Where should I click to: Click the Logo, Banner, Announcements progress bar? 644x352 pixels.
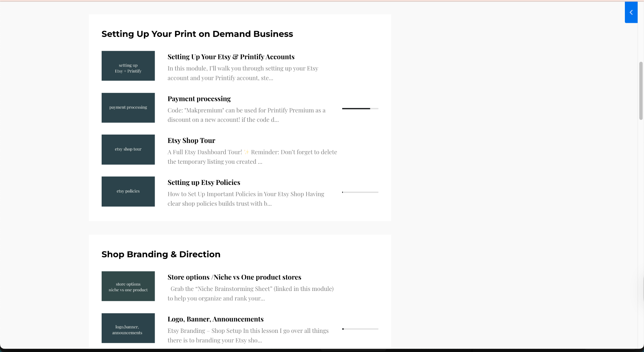[x=360, y=329]
